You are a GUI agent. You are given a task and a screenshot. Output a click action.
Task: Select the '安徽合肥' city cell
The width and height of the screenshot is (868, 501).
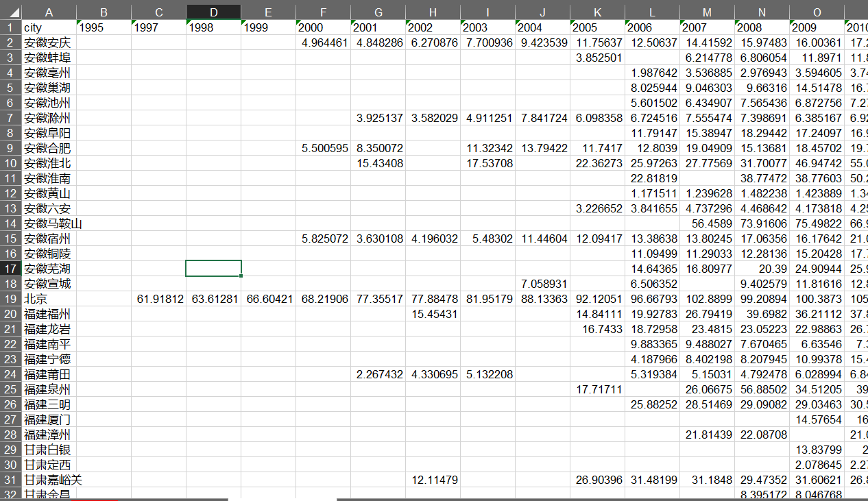[49, 148]
